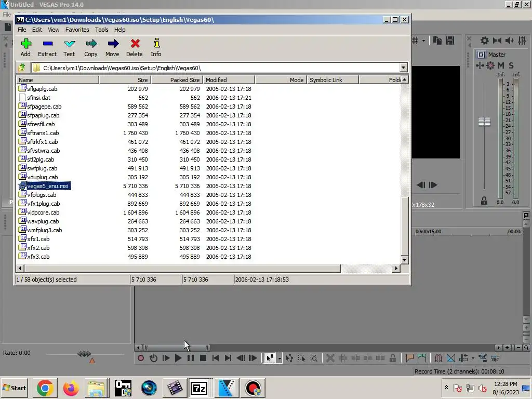
Task: Open the address path dropdown in 7-Zip
Action: click(x=403, y=68)
